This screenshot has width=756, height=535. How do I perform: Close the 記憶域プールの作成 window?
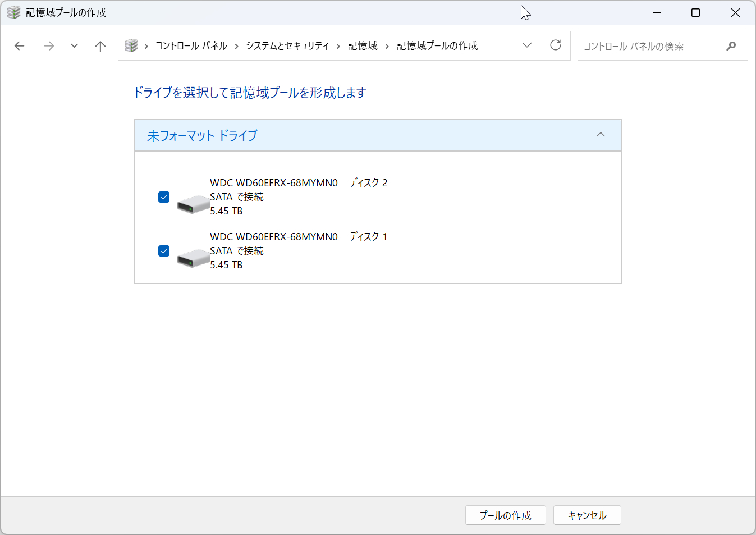[x=735, y=12]
